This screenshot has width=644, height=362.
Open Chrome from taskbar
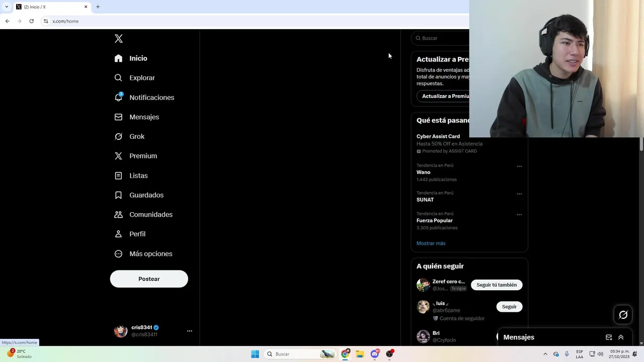[345, 354]
